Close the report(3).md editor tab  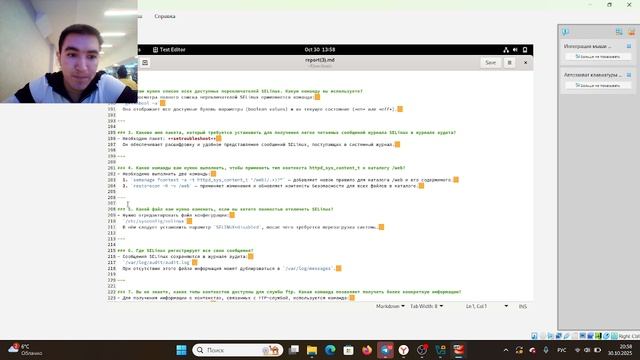tap(525, 62)
